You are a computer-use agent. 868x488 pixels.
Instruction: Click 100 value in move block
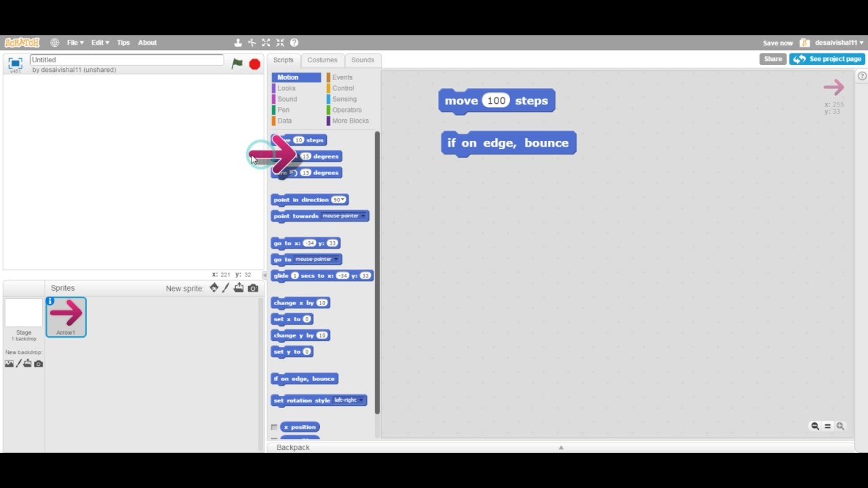tap(496, 101)
